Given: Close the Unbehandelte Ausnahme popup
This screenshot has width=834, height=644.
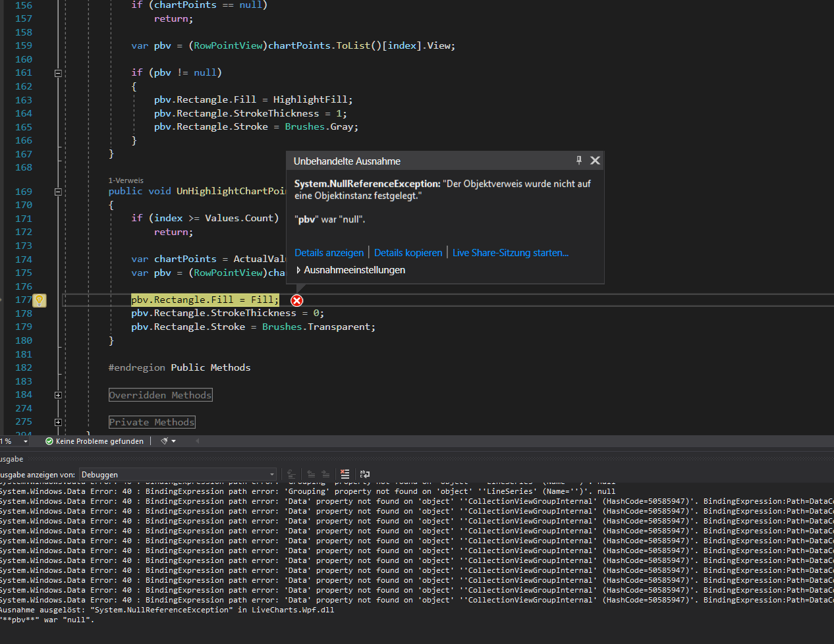Looking at the screenshot, I should coord(595,161).
